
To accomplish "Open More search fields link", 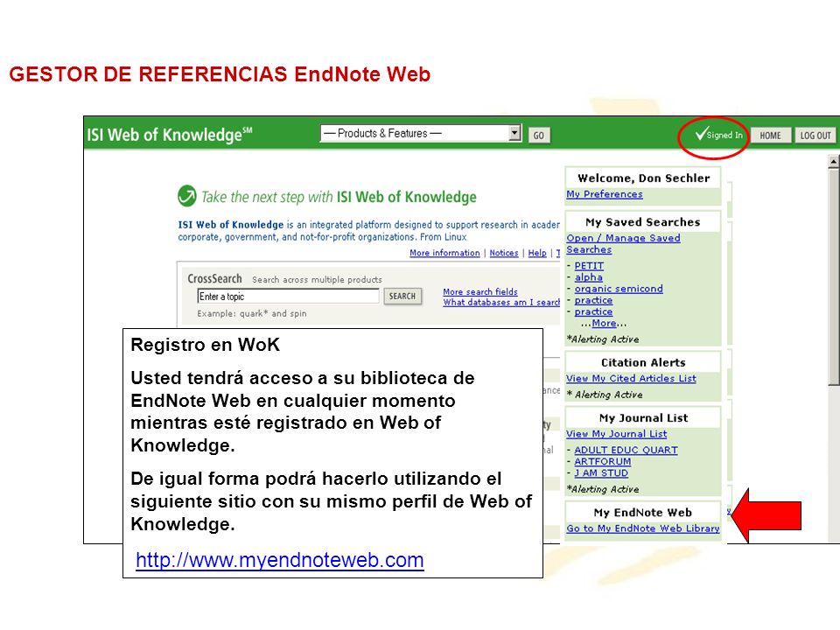I will tap(480, 292).
